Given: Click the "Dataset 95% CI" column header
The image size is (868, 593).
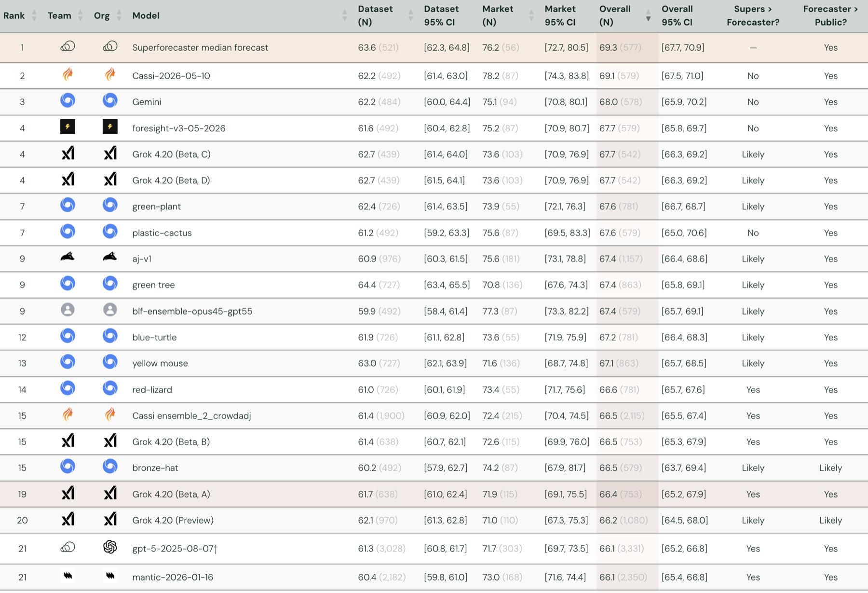Looking at the screenshot, I should [x=441, y=15].
